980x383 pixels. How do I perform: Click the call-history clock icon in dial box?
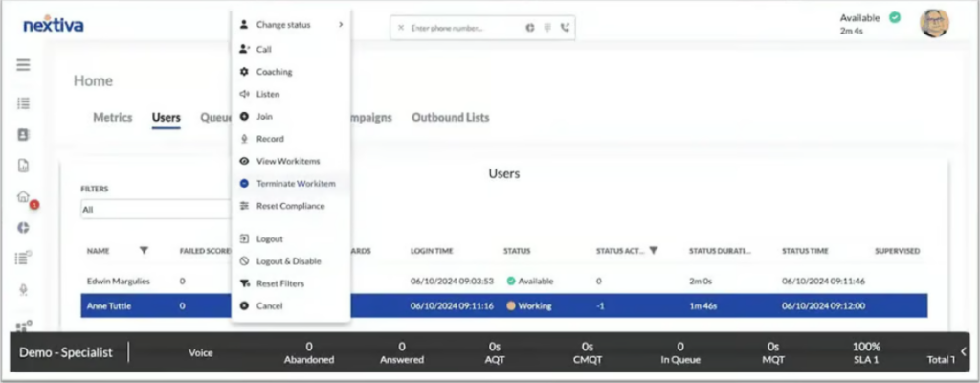pyautogui.click(x=530, y=28)
